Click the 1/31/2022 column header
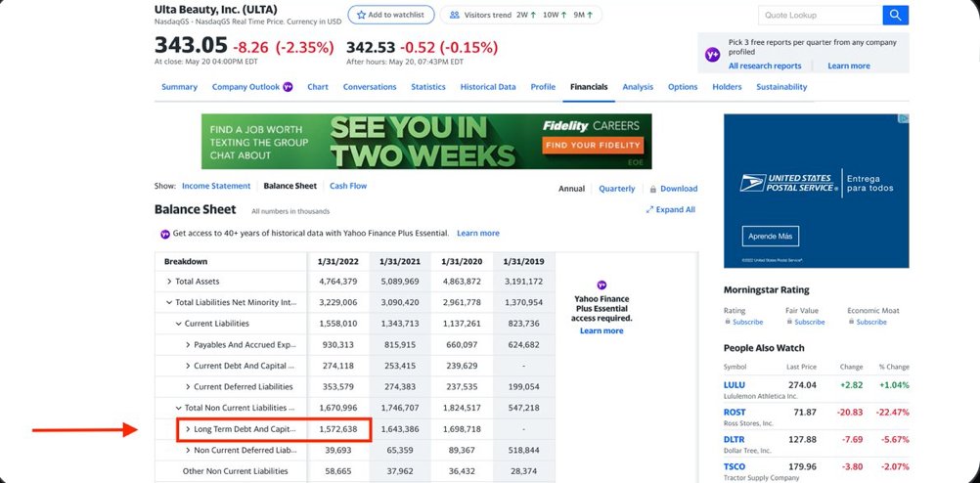 (338, 262)
